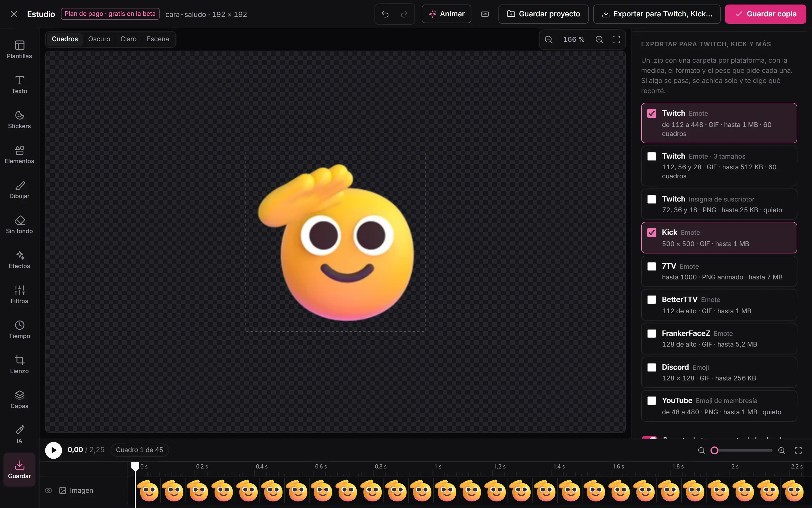Uncheck the Kick Emote option
This screenshot has width=812, height=508.
652,233
